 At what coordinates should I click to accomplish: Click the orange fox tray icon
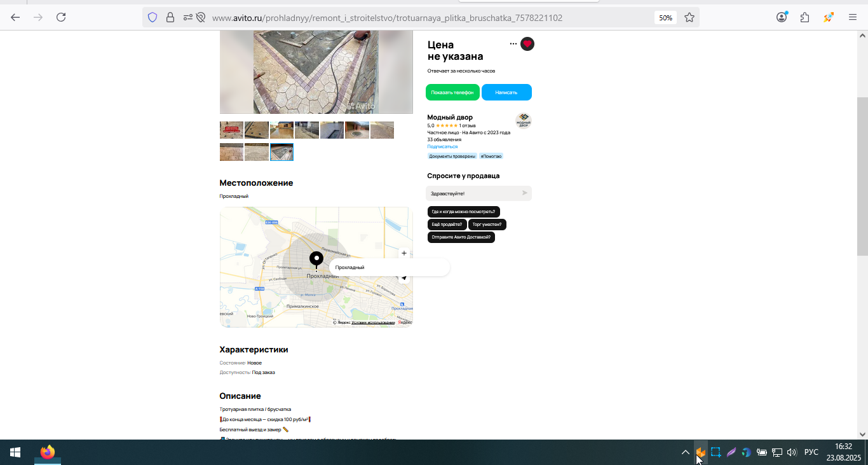(700, 452)
